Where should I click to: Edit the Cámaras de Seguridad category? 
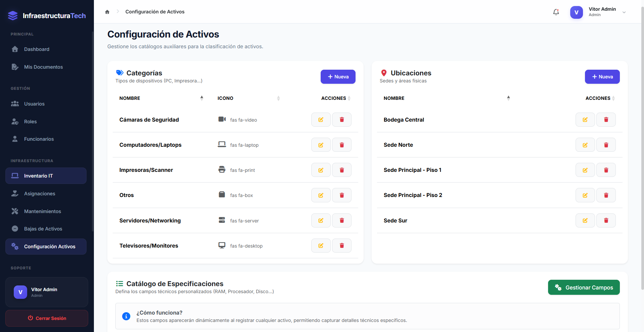coord(321,120)
